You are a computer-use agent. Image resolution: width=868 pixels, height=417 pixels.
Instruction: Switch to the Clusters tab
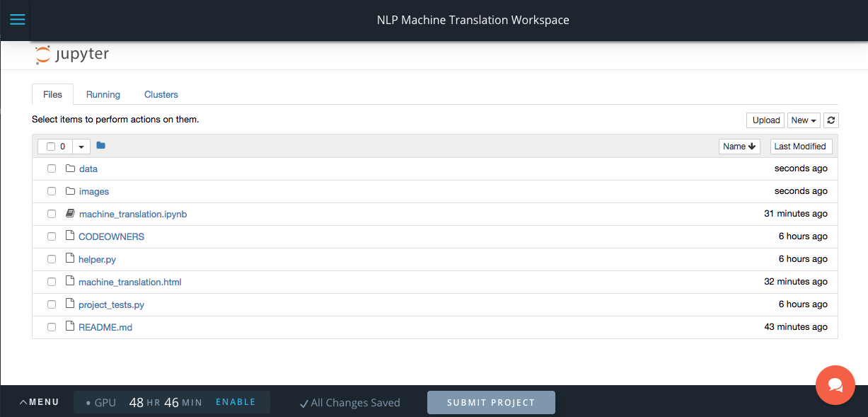[161, 94]
